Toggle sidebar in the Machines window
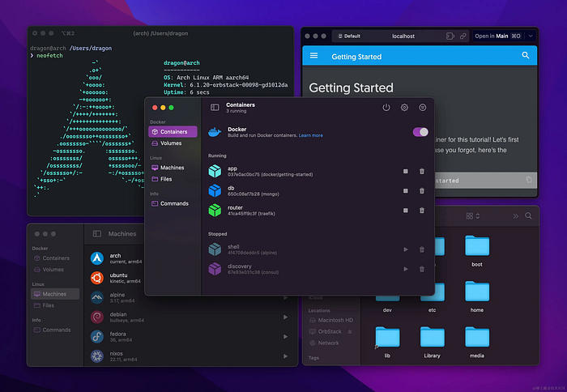Viewport: 567px width, 392px height. pyautogui.click(x=97, y=234)
